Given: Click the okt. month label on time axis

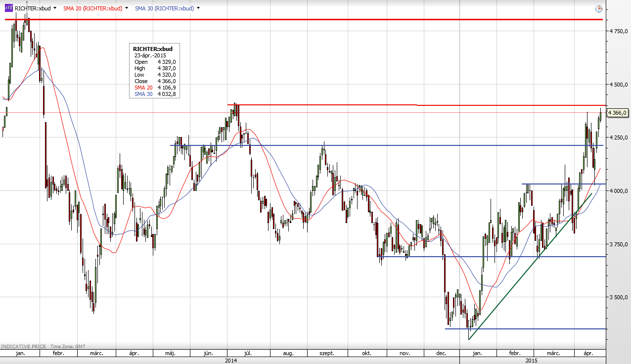Looking at the screenshot, I should tap(366, 354).
